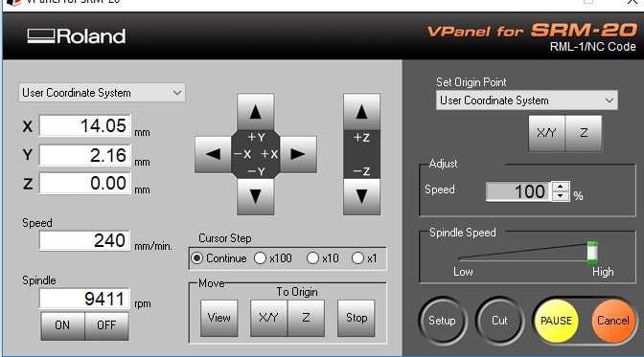Viewport: 644px width, 357px height.
Task: Move to View position
Action: click(x=218, y=318)
